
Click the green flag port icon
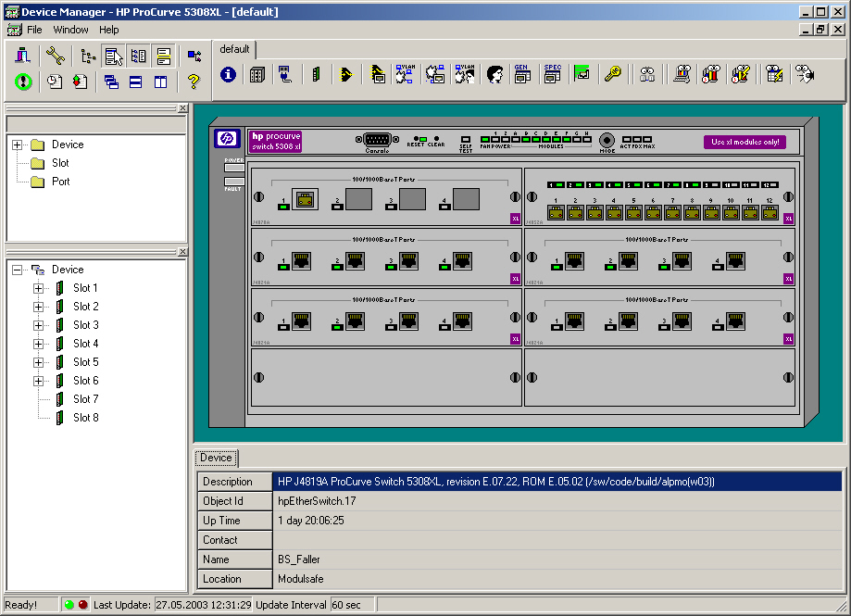582,73
